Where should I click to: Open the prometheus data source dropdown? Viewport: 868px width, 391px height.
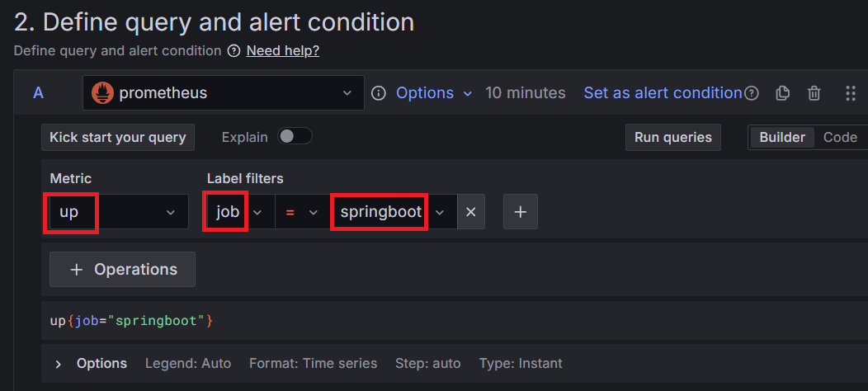(224, 93)
